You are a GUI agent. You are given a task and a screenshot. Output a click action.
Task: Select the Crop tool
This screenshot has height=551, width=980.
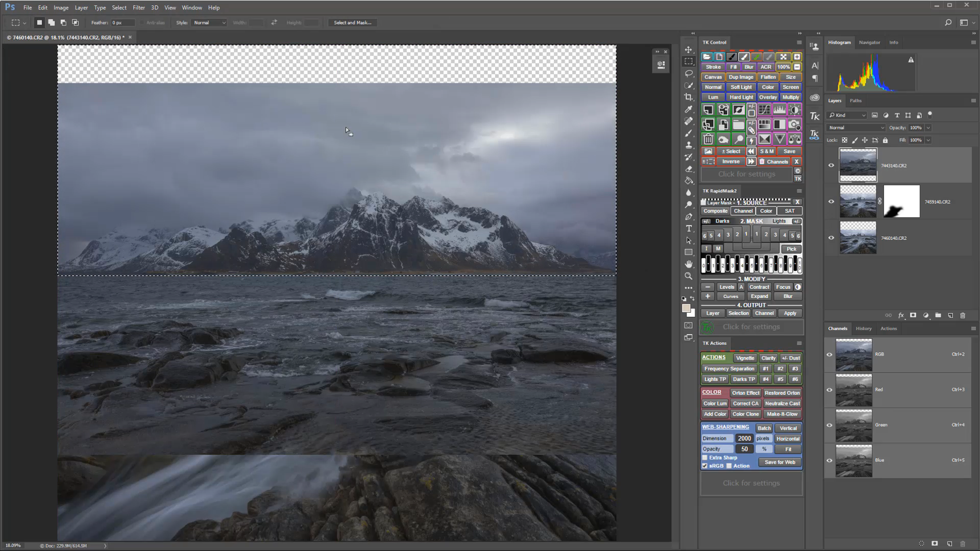[x=689, y=97]
